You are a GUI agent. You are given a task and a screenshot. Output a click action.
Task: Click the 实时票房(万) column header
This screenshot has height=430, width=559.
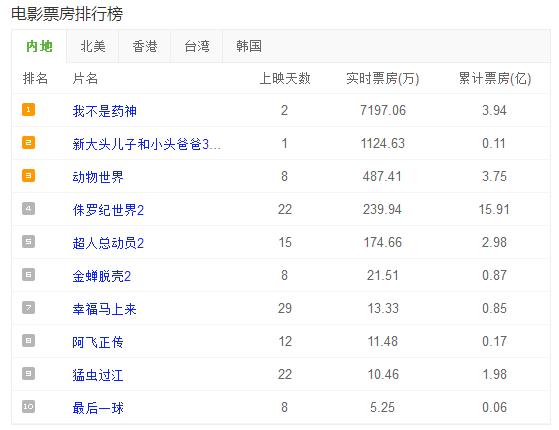point(383,78)
